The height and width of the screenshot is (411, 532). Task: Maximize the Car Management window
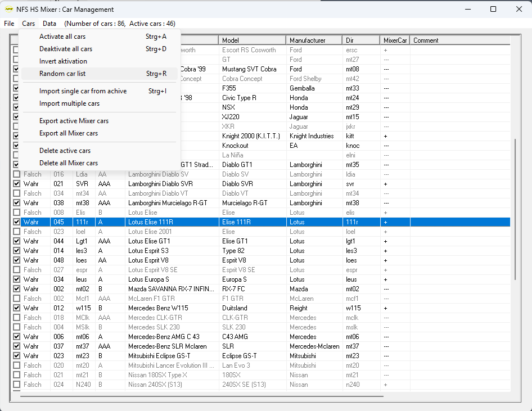point(493,9)
